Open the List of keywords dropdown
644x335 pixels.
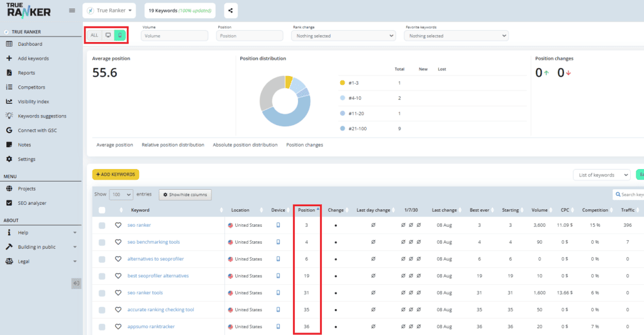(602, 175)
